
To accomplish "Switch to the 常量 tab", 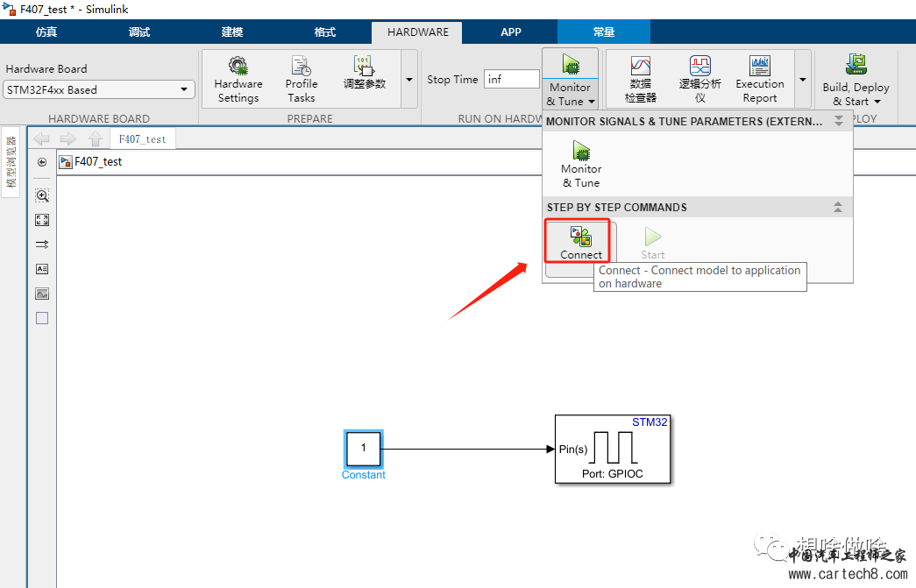I will point(603,32).
